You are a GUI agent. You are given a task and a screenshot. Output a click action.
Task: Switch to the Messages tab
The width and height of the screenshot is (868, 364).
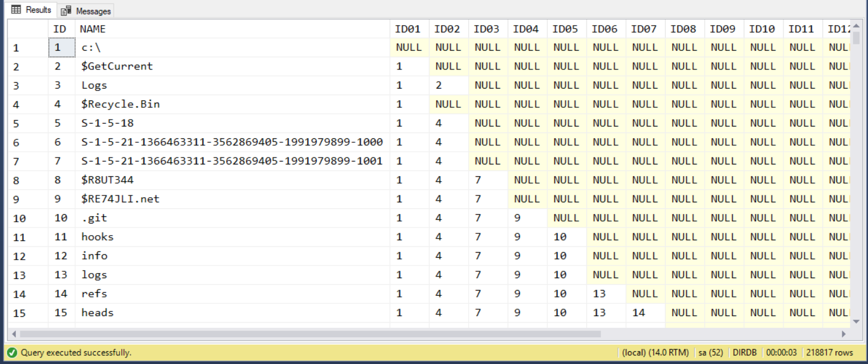(86, 11)
